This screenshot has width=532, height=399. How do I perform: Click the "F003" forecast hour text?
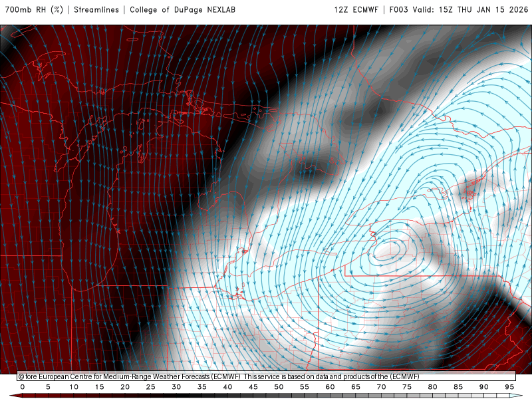point(398,10)
